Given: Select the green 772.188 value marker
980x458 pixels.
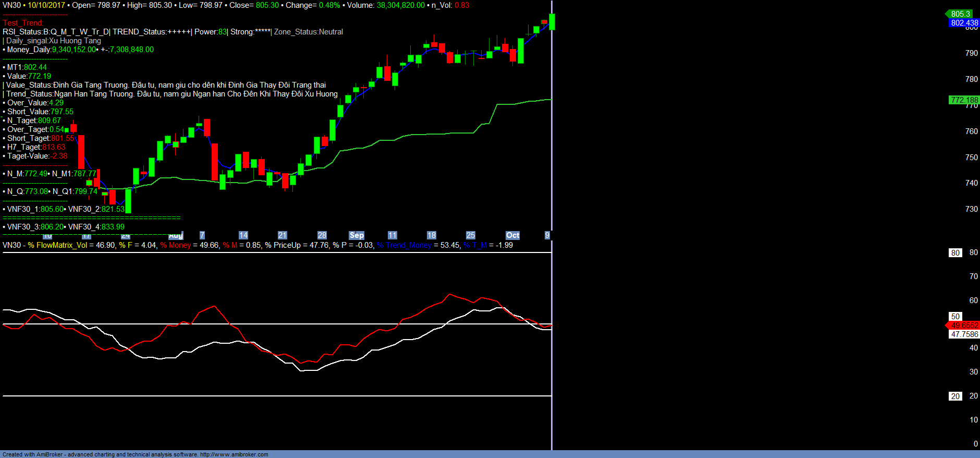Looking at the screenshot, I should 964,100.
